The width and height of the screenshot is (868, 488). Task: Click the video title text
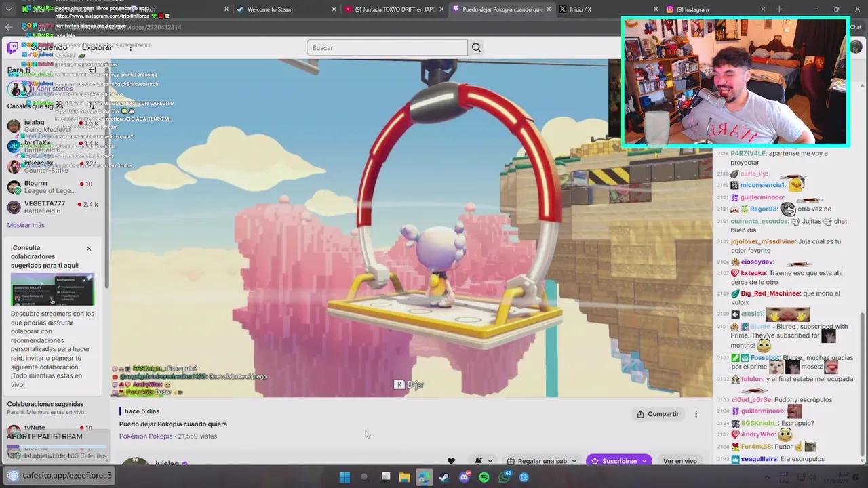173,424
